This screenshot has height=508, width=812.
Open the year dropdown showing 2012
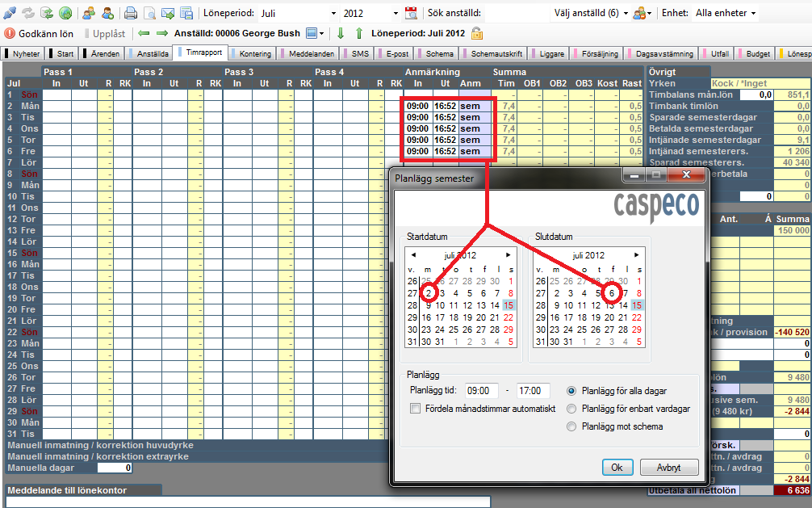coord(396,14)
